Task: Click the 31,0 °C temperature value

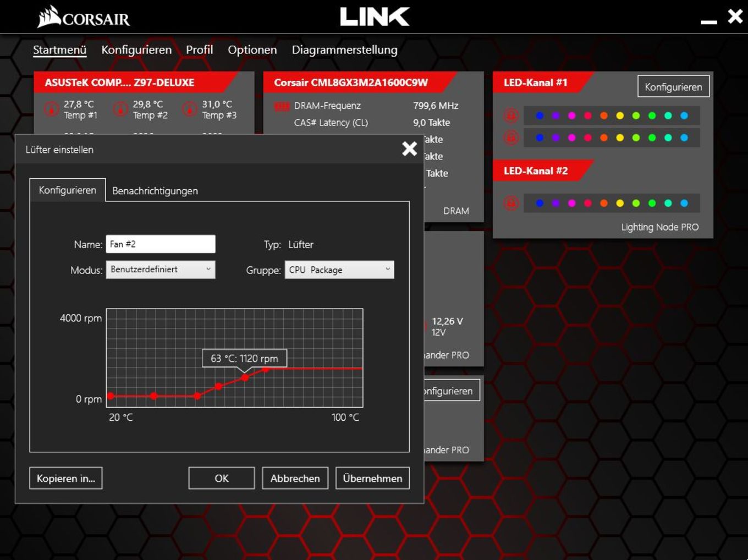Action: 217,104
